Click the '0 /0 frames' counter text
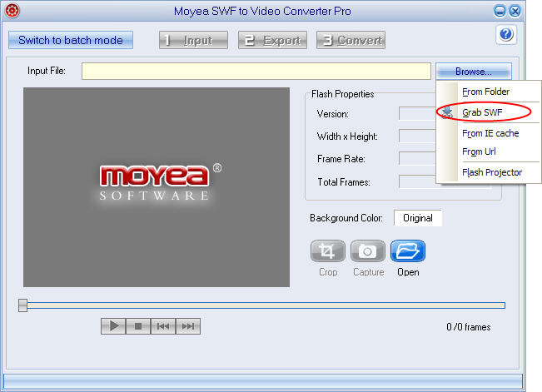The width and height of the screenshot is (542, 392). point(469,327)
